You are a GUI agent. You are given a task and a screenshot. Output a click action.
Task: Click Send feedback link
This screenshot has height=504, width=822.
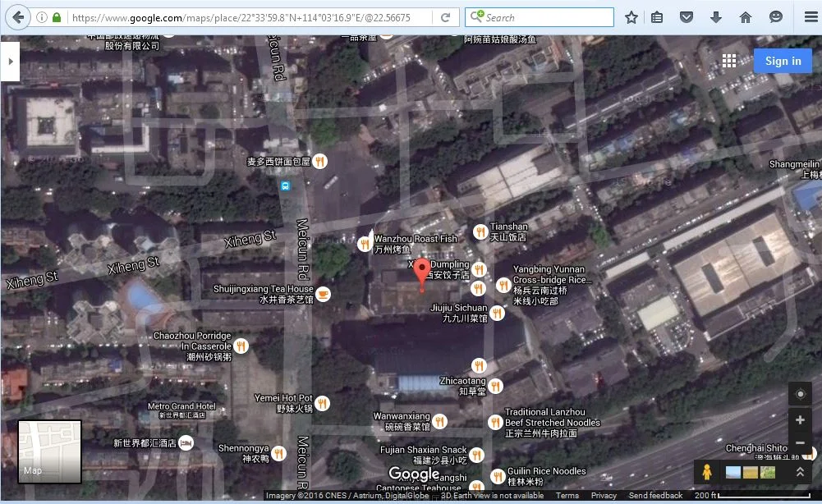coord(655,495)
